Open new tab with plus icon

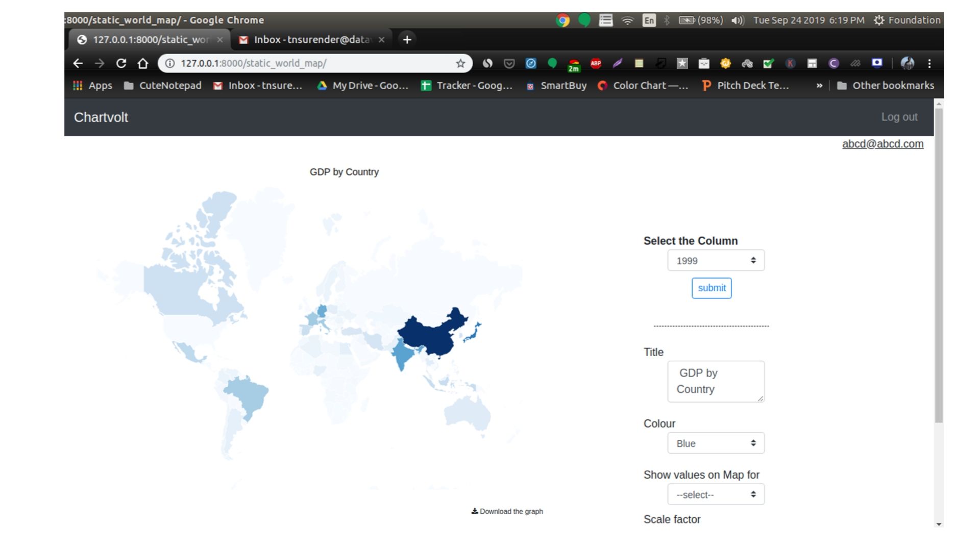point(407,39)
